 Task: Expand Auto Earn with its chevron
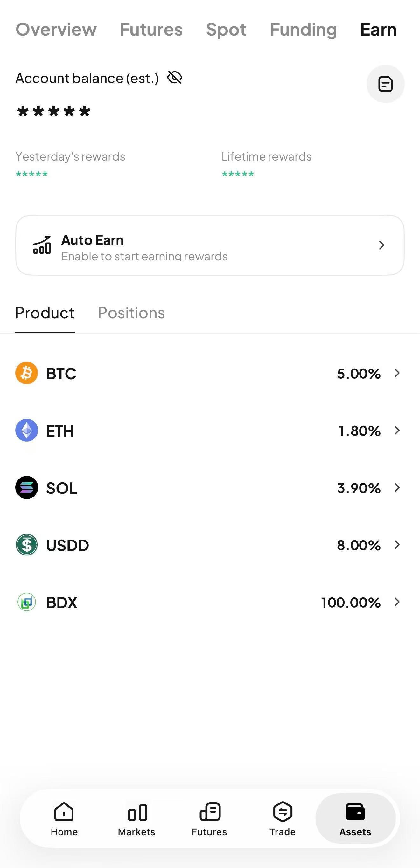click(x=381, y=245)
